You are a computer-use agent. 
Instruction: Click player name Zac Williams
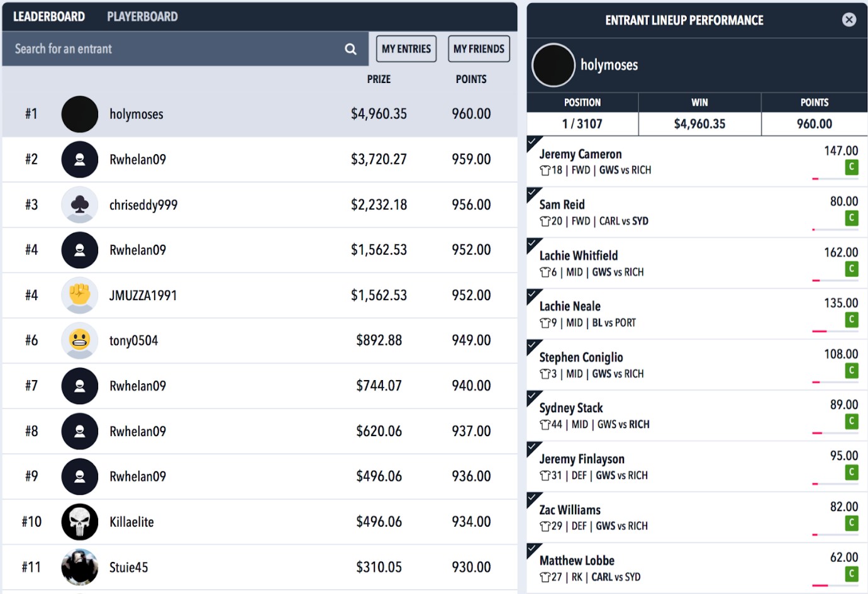[570, 510]
